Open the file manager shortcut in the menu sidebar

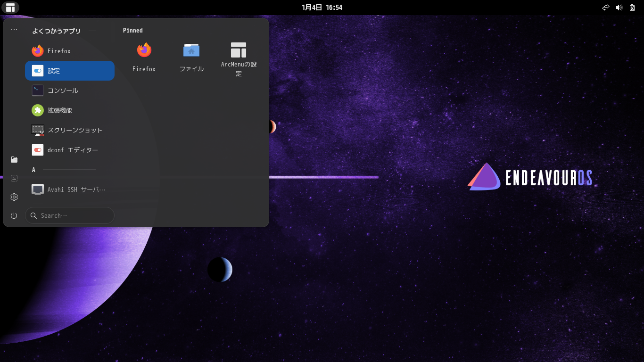[14, 160]
